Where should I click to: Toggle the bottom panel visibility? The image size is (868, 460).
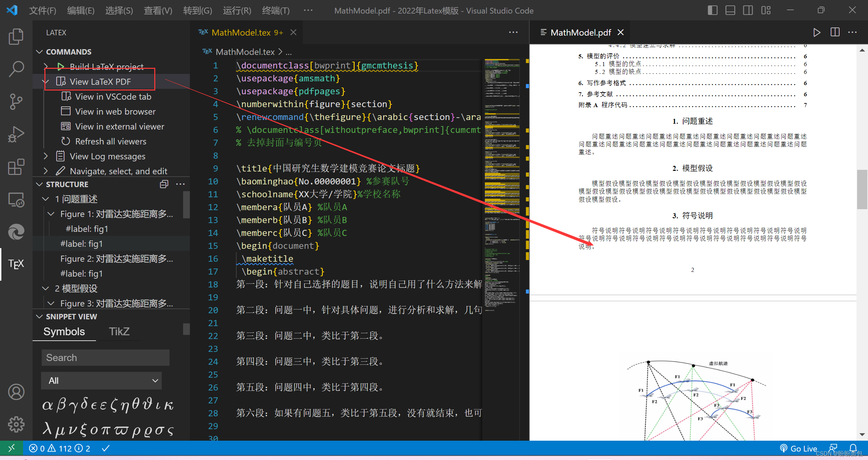(730, 10)
